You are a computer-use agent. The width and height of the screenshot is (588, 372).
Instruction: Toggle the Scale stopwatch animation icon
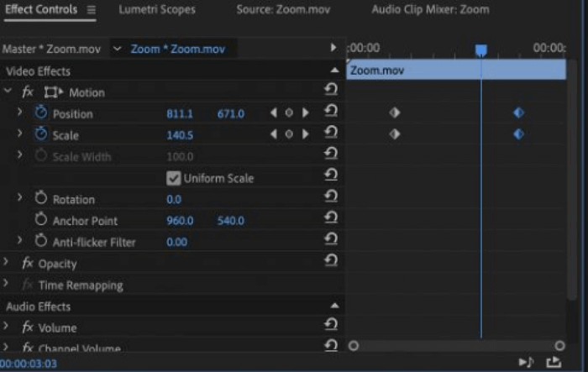pos(41,134)
